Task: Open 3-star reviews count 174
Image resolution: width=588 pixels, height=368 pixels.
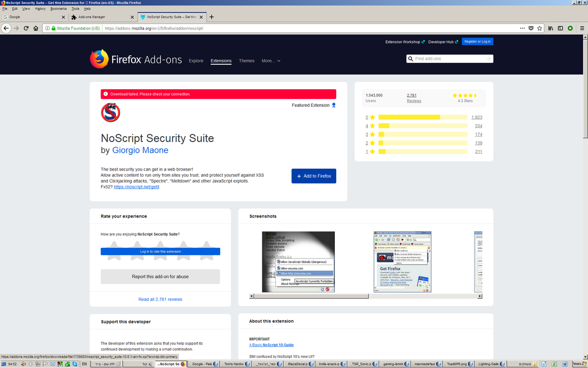Action: click(x=479, y=134)
